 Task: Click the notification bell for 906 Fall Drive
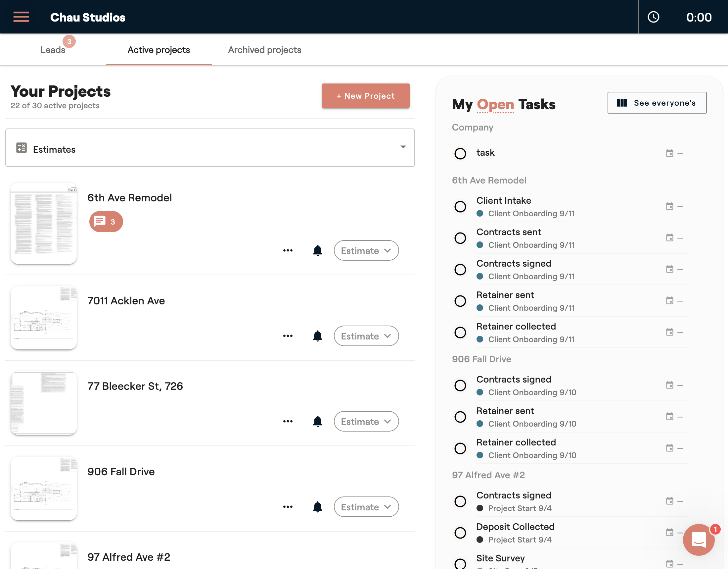(x=317, y=507)
